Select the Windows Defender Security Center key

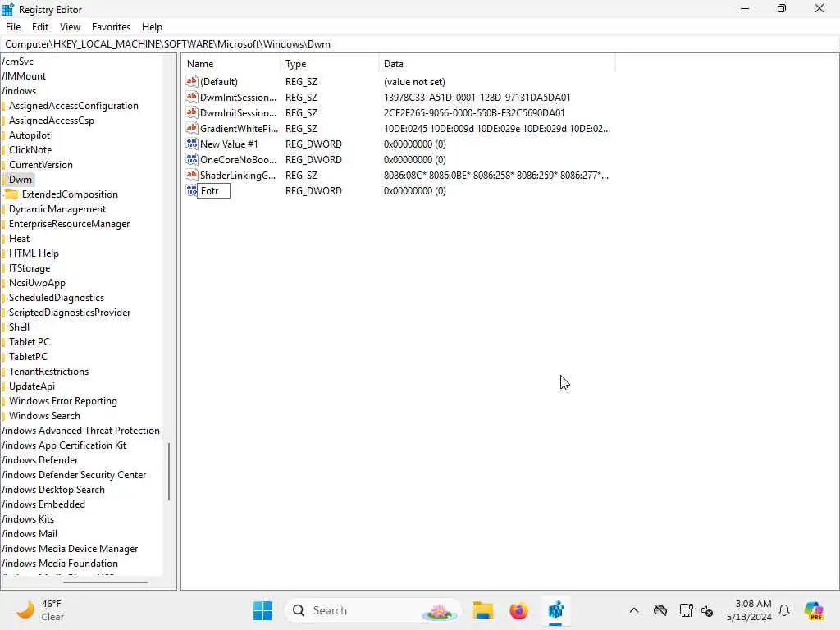coord(73,475)
